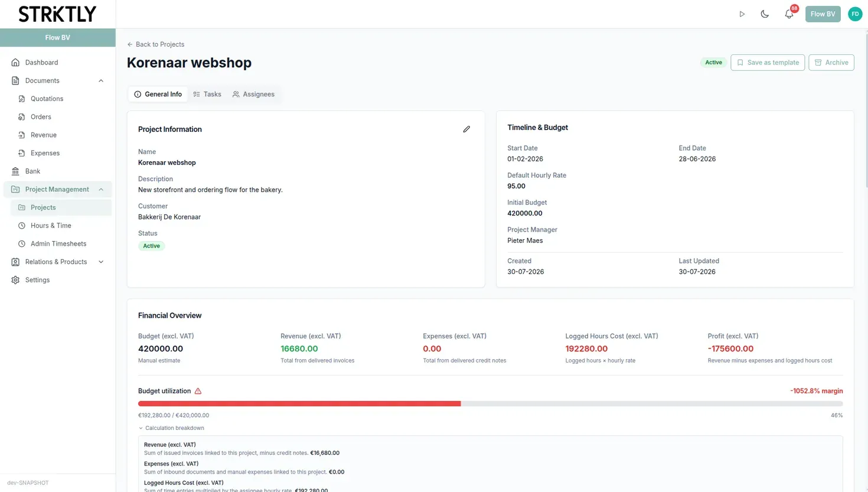Click the customer Bakkerij De Korenaar

click(x=169, y=217)
